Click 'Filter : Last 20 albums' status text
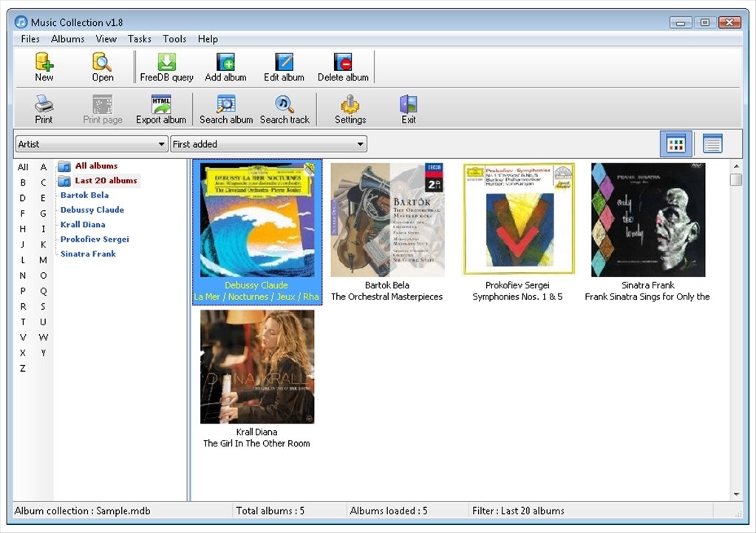This screenshot has height=533, width=756. point(518,511)
